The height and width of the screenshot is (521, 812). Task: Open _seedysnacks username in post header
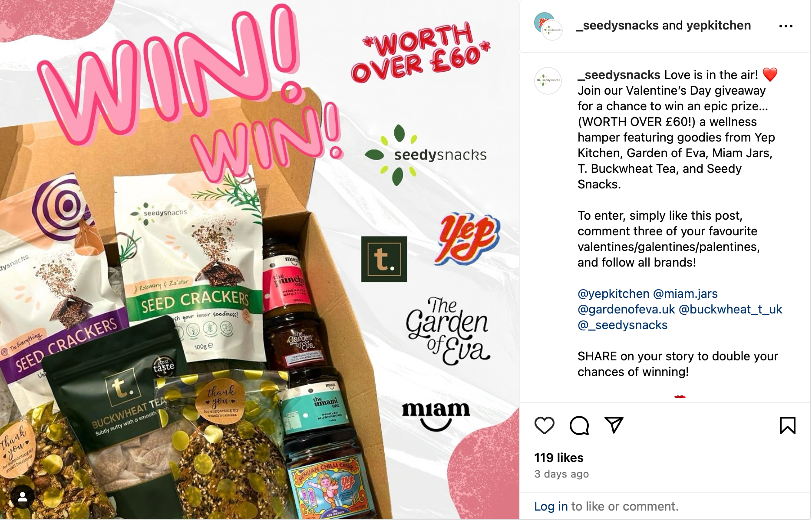617,26
